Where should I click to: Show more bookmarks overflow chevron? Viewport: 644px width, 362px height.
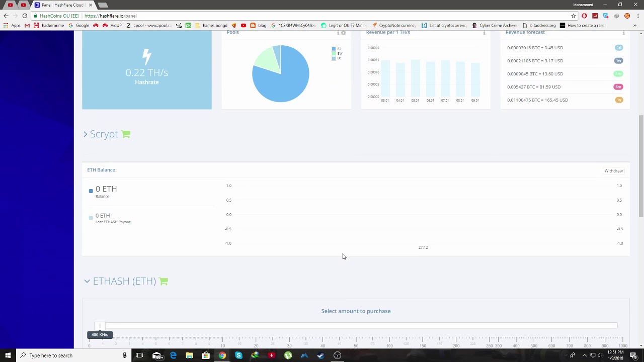(x=635, y=25)
